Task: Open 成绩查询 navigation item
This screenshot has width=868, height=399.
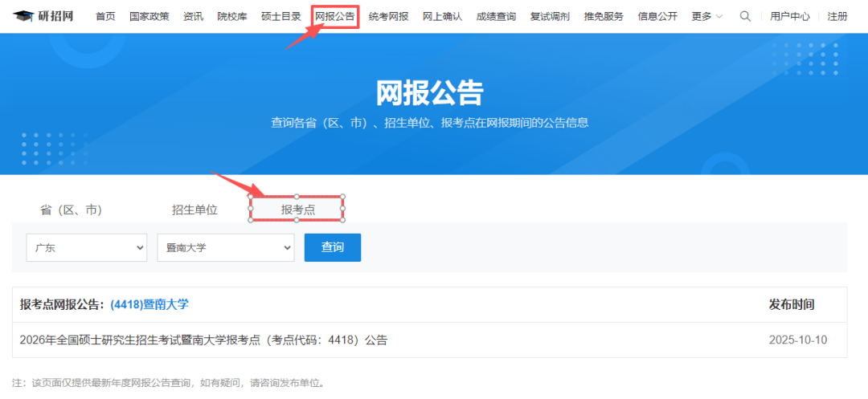Action: (x=496, y=17)
